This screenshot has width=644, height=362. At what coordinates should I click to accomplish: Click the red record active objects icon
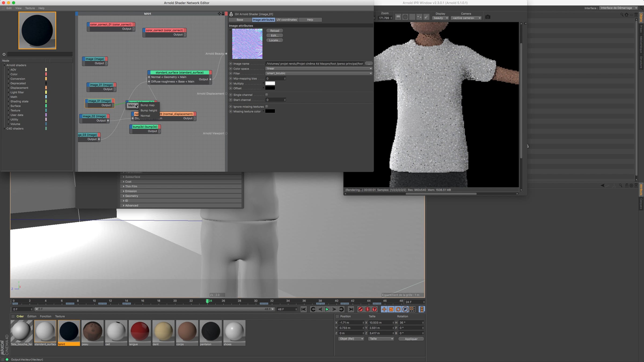360,309
